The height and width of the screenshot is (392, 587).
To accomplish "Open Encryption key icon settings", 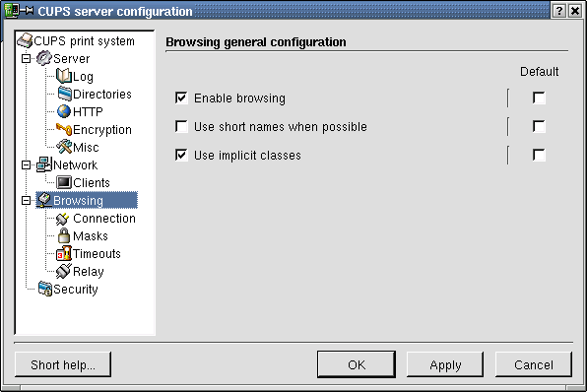I will (x=64, y=129).
